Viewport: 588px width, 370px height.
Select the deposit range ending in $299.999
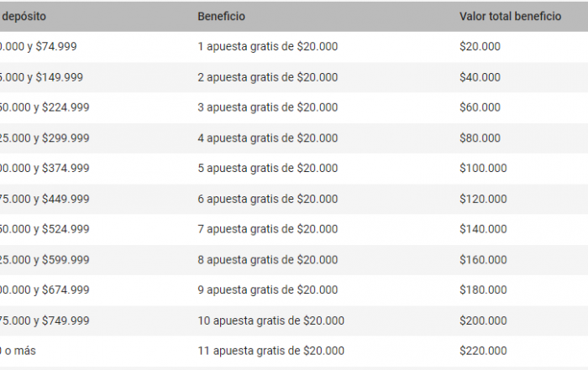[x=45, y=138]
